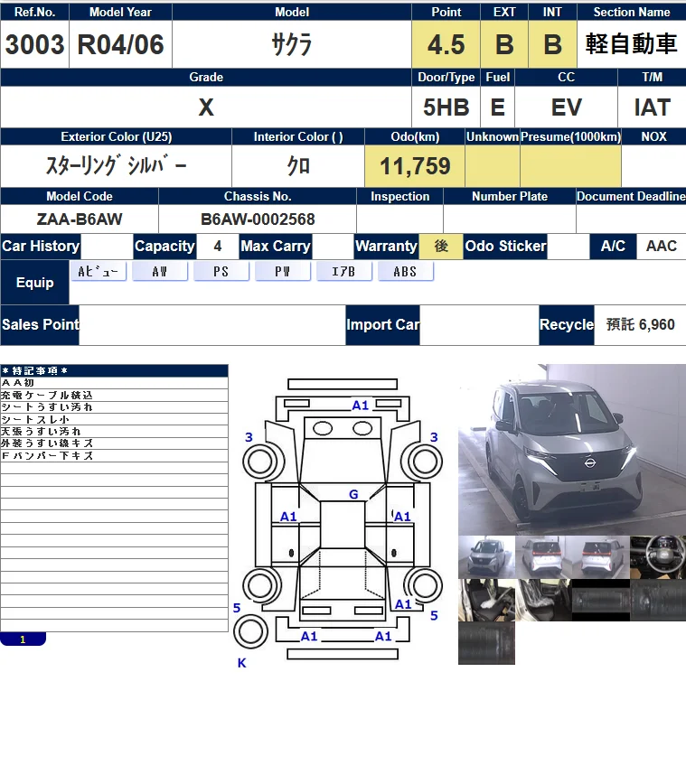Click the ABS equipment badge
The height and width of the screenshot is (784, 686).
pyautogui.click(x=406, y=272)
